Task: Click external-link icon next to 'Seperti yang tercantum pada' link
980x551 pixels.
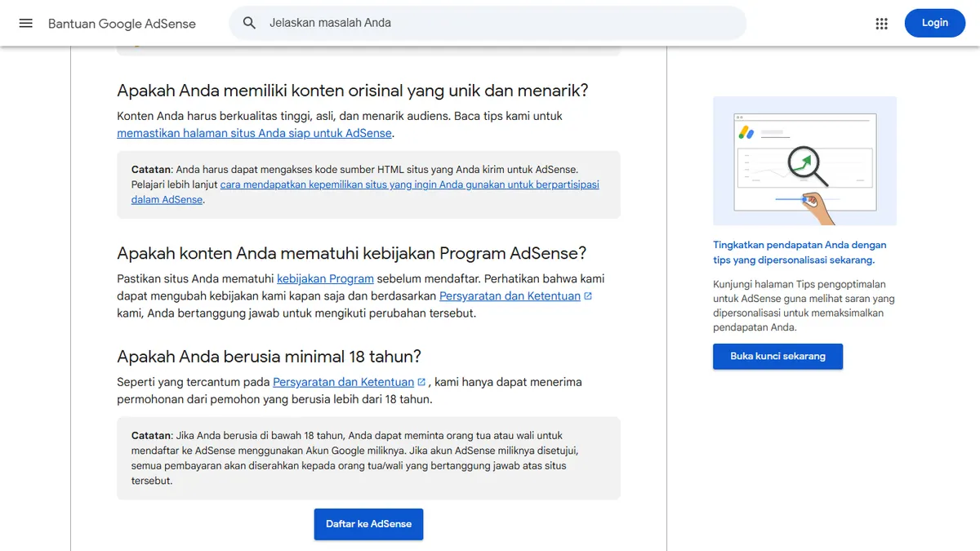Action: point(421,381)
